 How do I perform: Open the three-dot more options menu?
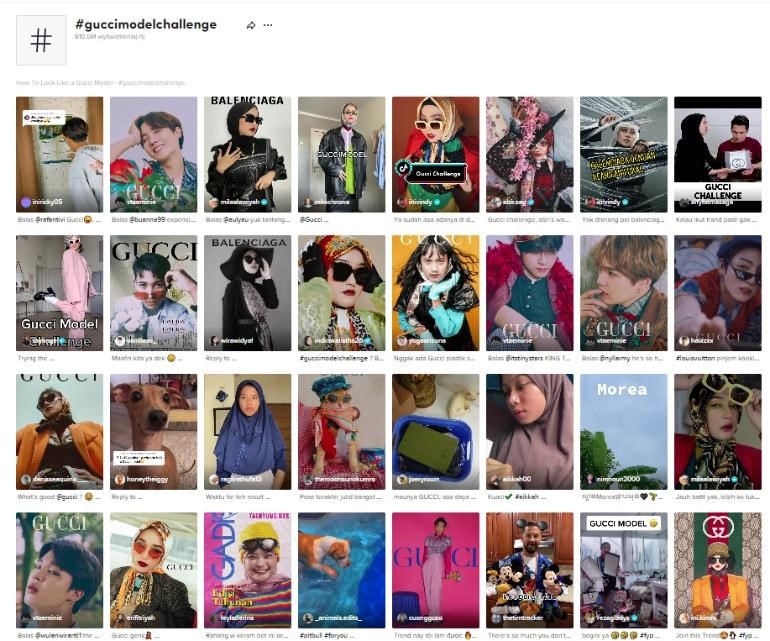click(268, 25)
